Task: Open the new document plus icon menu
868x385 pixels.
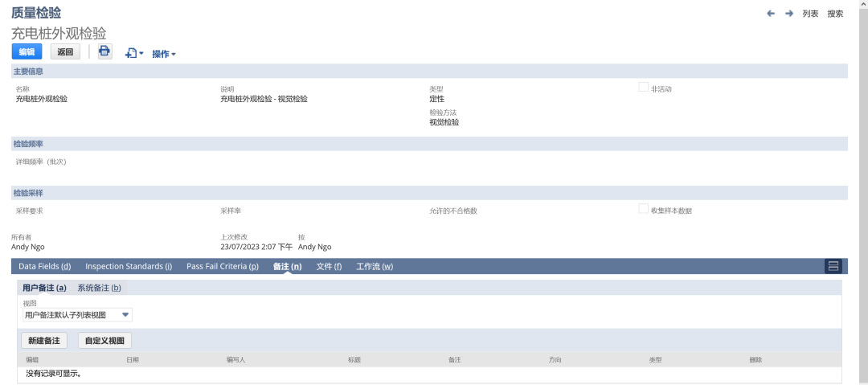Action: [x=134, y=54]
